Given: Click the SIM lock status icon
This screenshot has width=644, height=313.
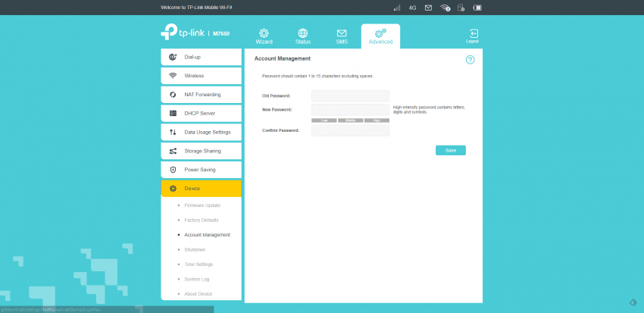Looking at the screenshot, I should click(461, 8).
